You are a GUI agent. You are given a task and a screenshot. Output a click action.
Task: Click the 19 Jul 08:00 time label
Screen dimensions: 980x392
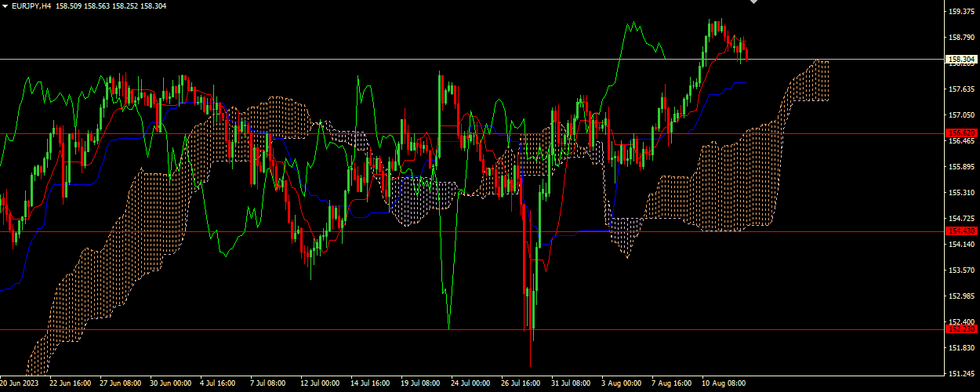click(421, 384)
